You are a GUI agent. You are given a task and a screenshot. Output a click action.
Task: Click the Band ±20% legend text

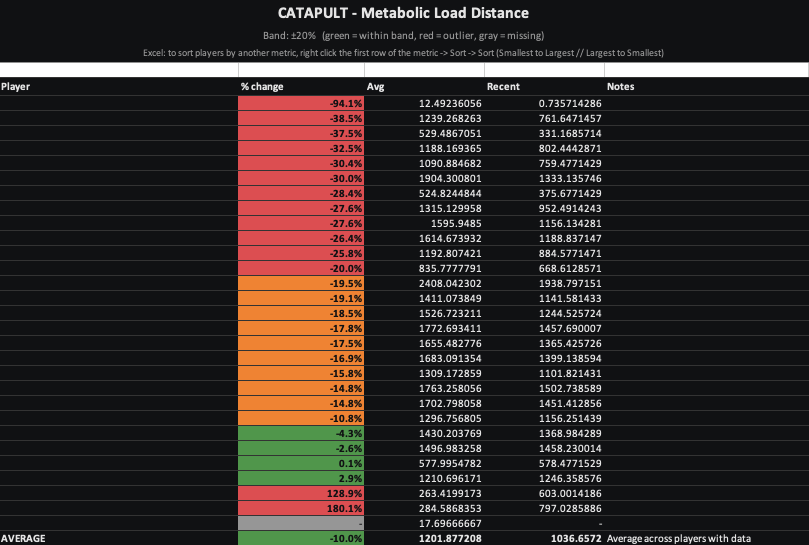point(404,35)
